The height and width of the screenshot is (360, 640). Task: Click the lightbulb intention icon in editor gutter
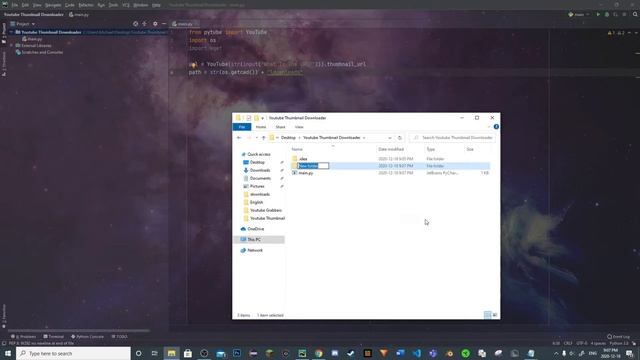coord(192,65)
